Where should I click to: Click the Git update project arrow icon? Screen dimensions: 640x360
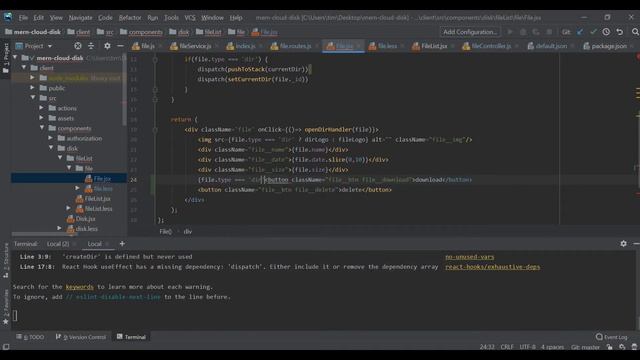click(580, 32)
